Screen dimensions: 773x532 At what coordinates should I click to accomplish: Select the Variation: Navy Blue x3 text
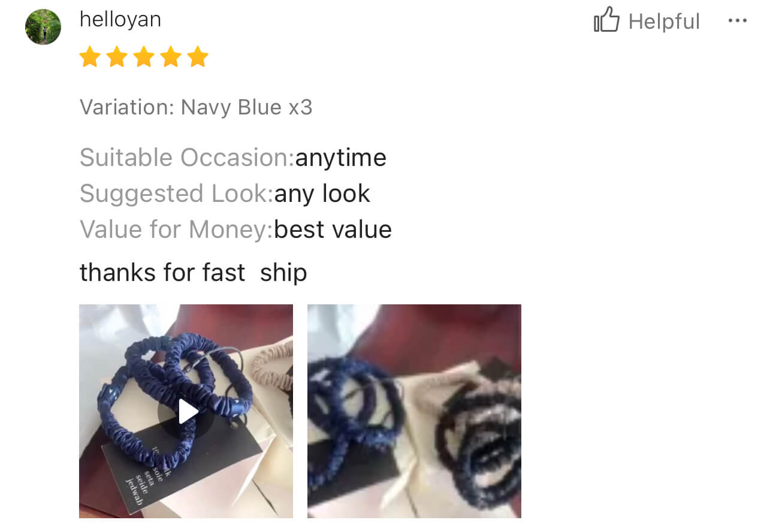tap(196, 107)
